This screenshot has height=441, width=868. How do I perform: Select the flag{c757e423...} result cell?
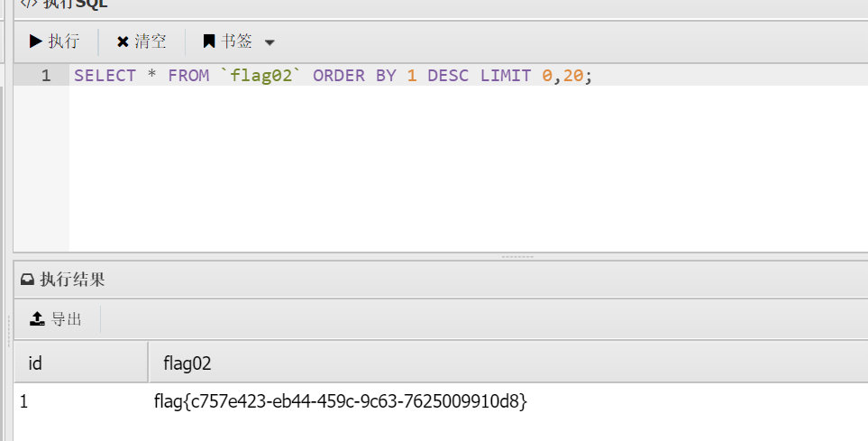point(341,401)
